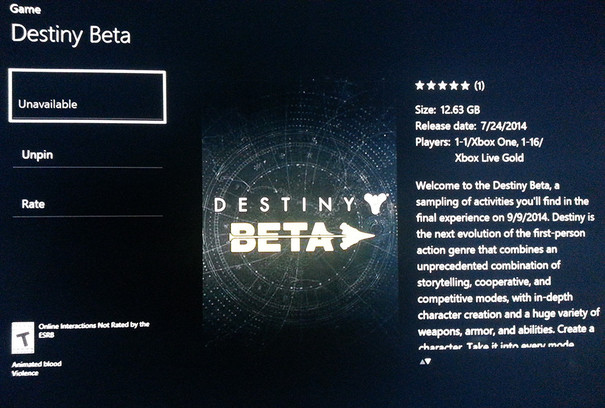The width and height of the screenshot is (605, 408).
Task: Click the description scroll arrows indicator
Action: [x=425, y=362]
